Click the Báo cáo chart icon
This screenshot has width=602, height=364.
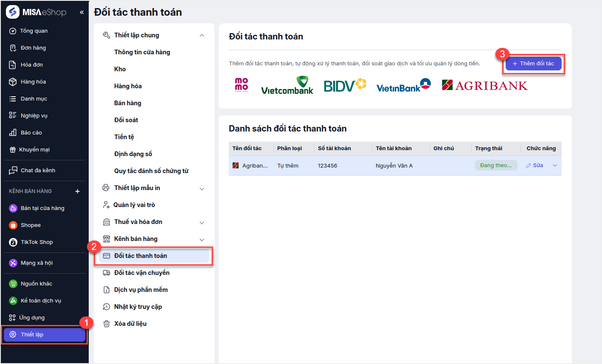[x=13, y=133]
